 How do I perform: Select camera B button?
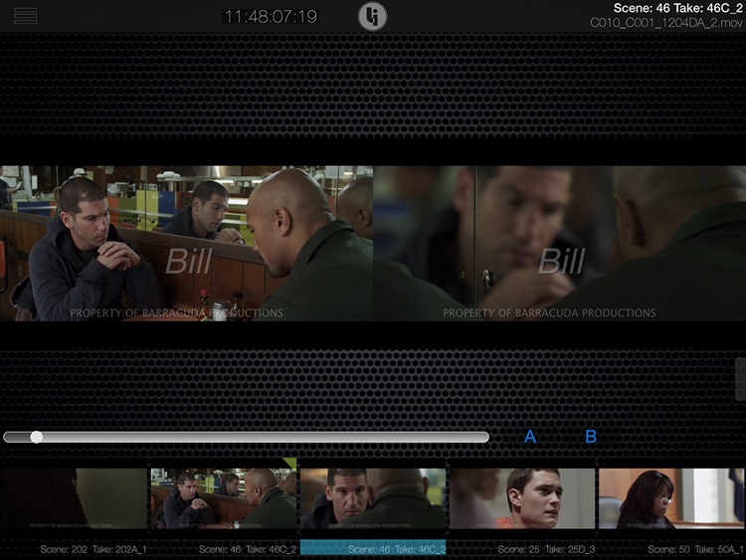(x=591, y=437)
